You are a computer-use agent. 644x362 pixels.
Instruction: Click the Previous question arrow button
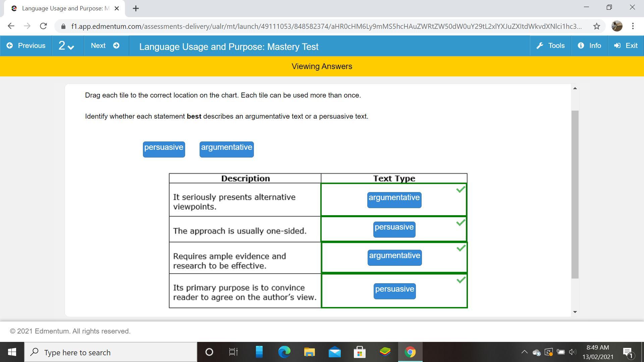(26, 46)
